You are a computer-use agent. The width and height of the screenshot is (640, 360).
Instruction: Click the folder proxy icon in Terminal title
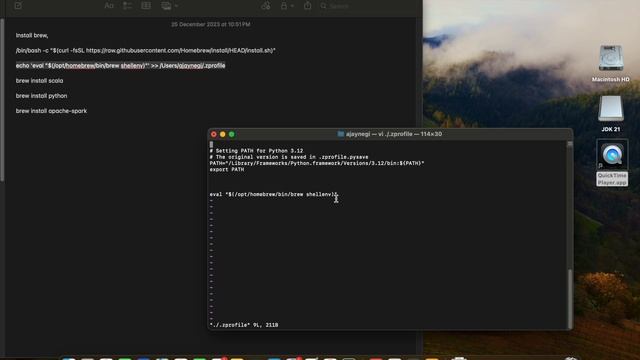pos(340,134)
